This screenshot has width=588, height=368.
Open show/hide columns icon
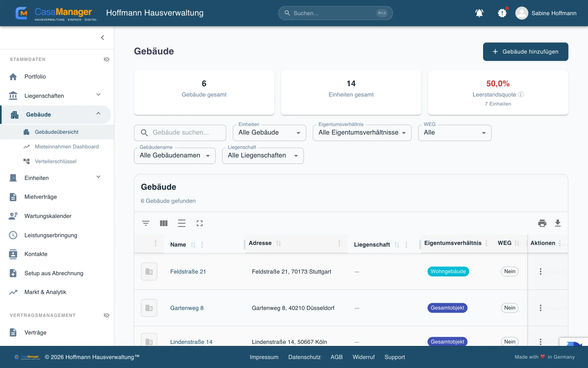coord(164,223)
